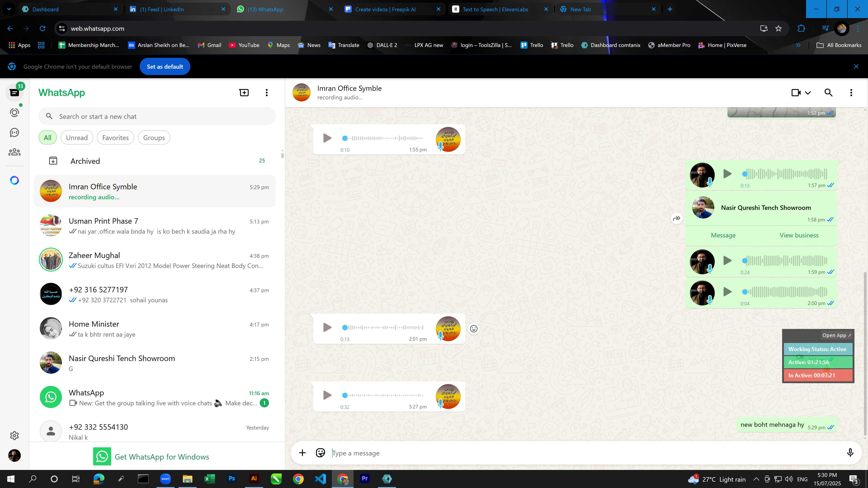Open WhatsApp settings gear icon
Screen dimensions: 868x488
14,435
